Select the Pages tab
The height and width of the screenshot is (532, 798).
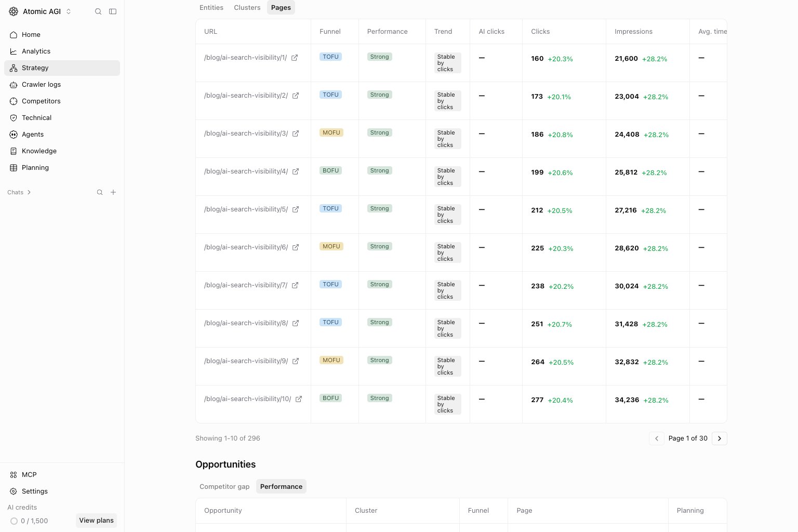tap(281, 8)
